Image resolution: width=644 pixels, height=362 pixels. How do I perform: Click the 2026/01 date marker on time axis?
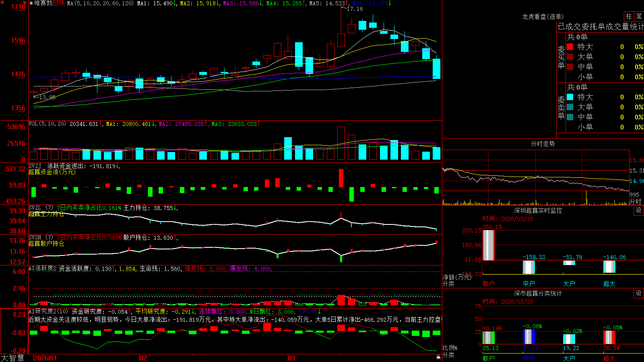(x=45, y=358)
